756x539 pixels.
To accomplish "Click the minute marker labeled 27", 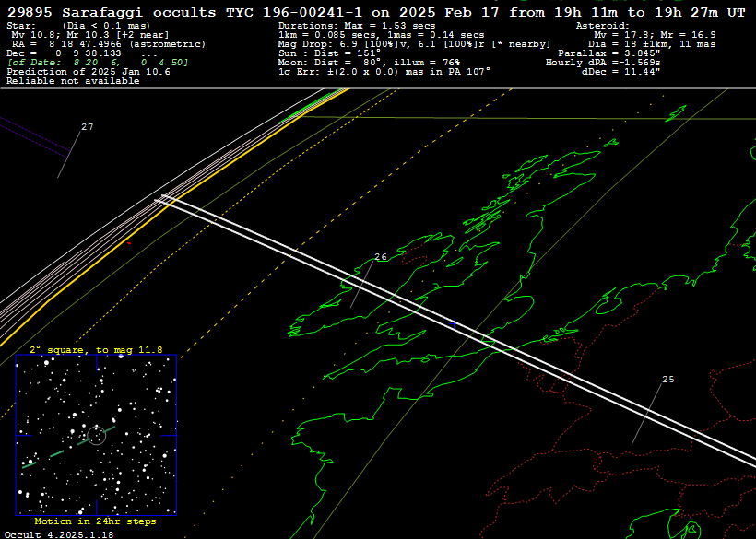I will pyautogui.click(x=87, y=127).
